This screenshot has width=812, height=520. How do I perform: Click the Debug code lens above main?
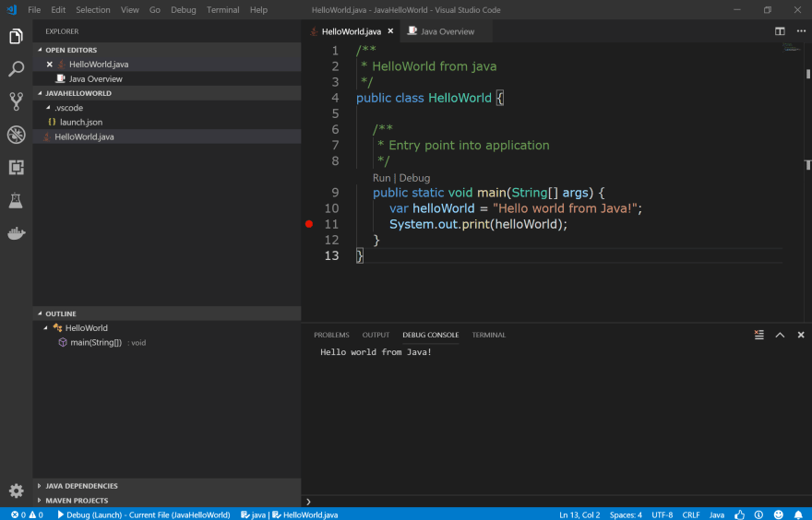click(x=414, y=178)
